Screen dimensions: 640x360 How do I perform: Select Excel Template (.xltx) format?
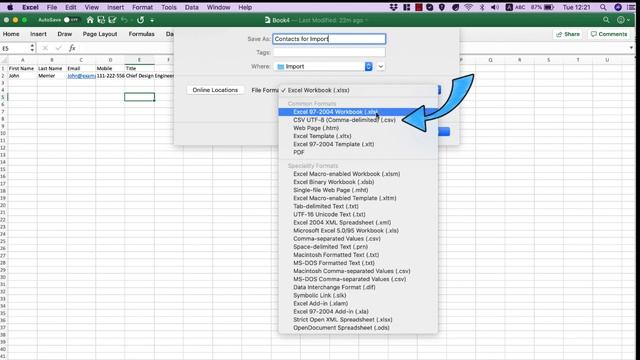pyautogui.click(x=358, y=136)
